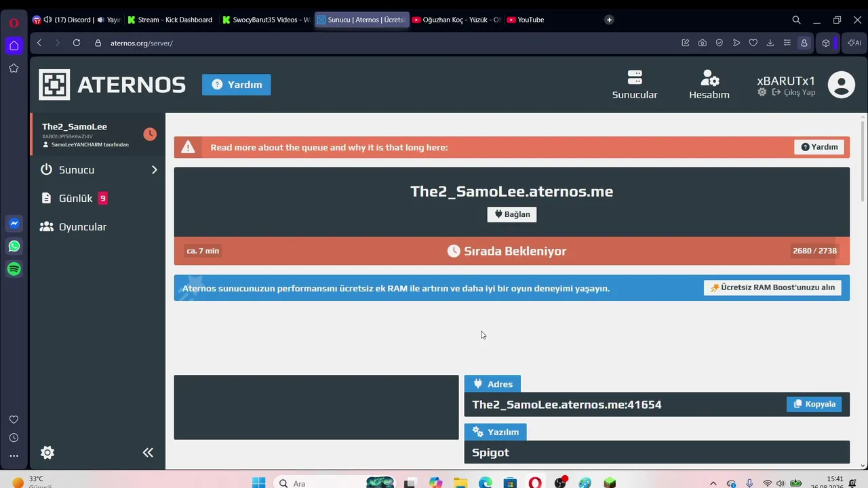
Task: Open Opera sidebar bookmarks star
Action: pos(14,68)
